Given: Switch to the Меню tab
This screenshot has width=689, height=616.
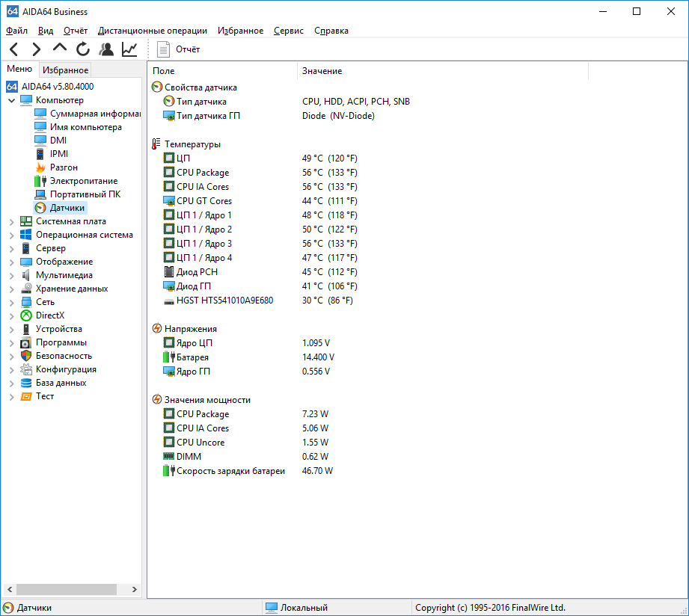Looking at the screenshot, I should click(x=19, y=69).
